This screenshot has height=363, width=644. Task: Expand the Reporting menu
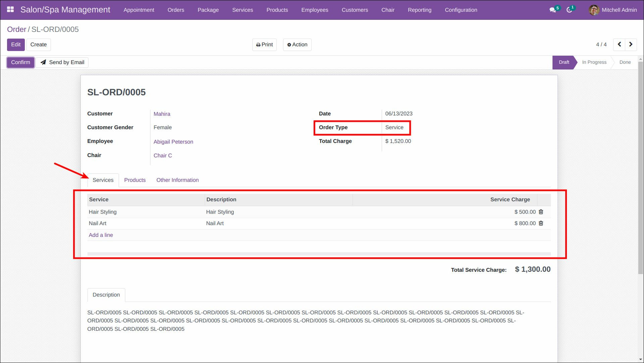420,10
